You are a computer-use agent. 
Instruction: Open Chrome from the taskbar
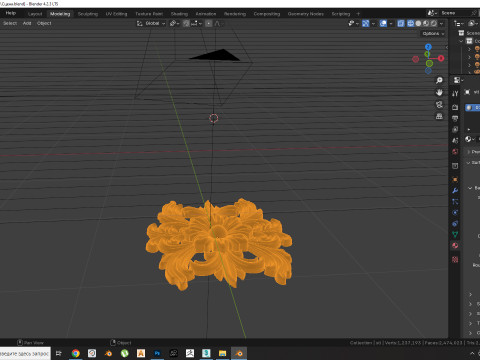pyautogui.click(x=76, y=353)
